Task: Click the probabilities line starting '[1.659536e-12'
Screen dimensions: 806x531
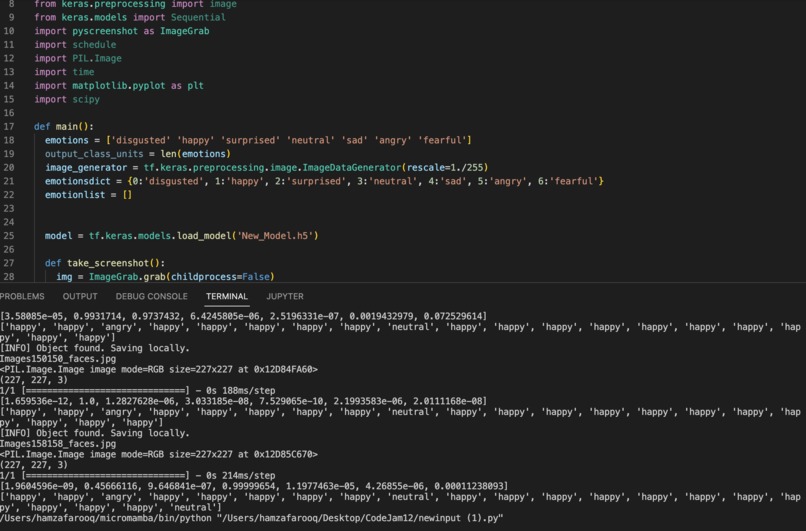Action: point(244,401)
